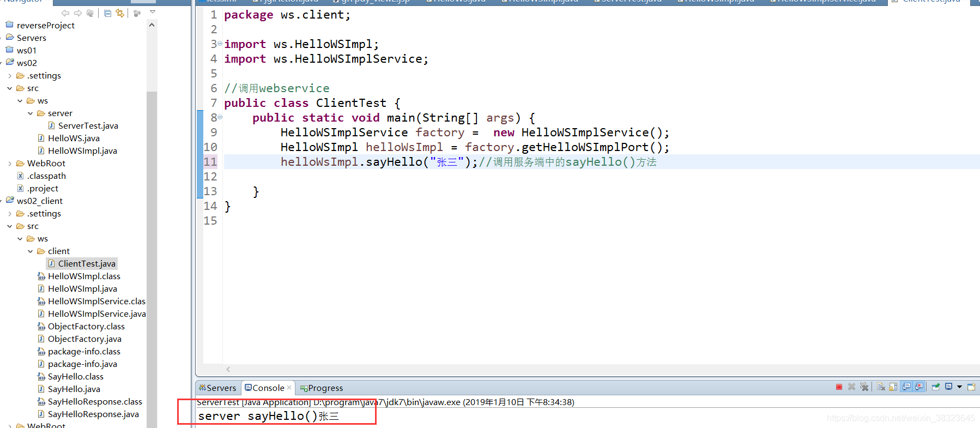The height and width of the screenshot is (428, 980).
Task: Select SayHello.class file
Action: (x=70, y=377)
